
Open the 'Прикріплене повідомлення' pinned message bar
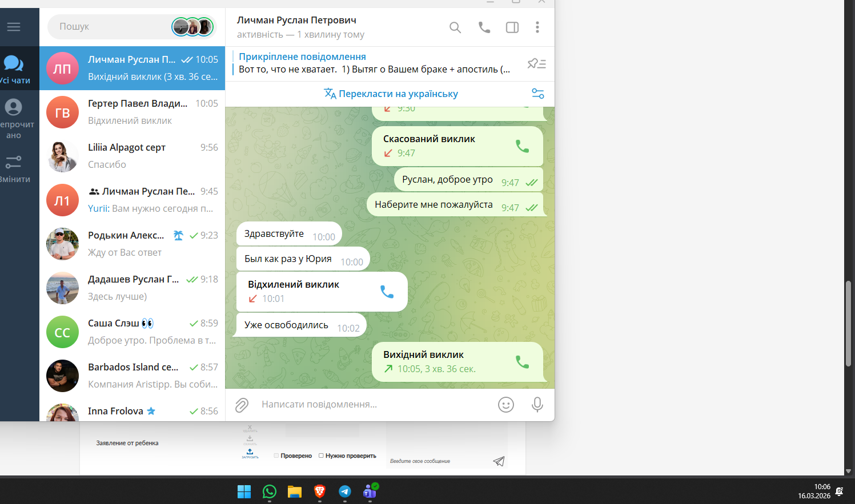coord(374,63)
